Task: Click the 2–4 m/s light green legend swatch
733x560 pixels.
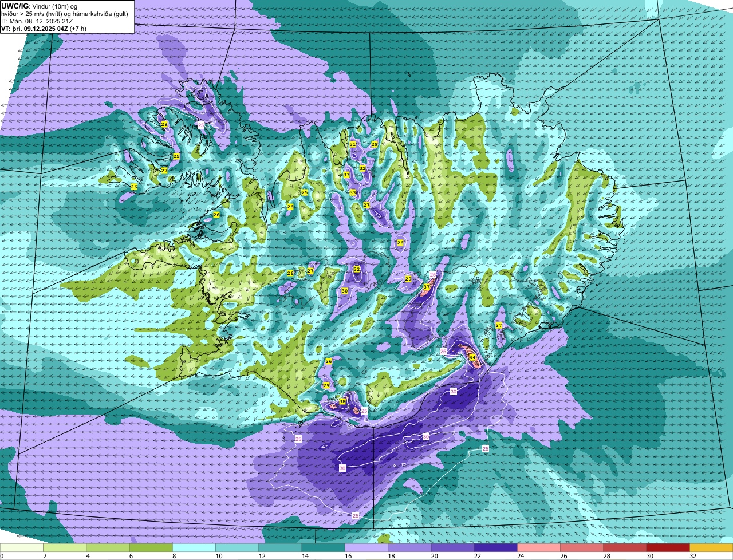Action: pyautogui.click(x=65, y=548)
